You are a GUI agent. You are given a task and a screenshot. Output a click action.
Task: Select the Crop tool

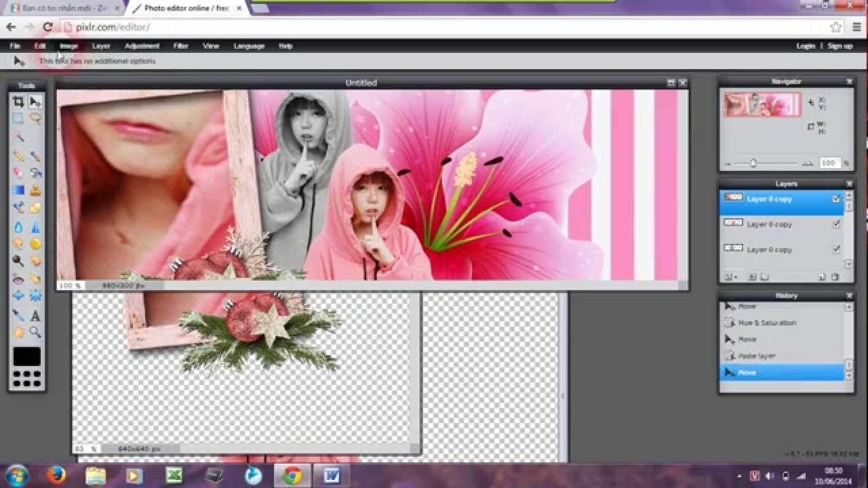tap(18, 102)
